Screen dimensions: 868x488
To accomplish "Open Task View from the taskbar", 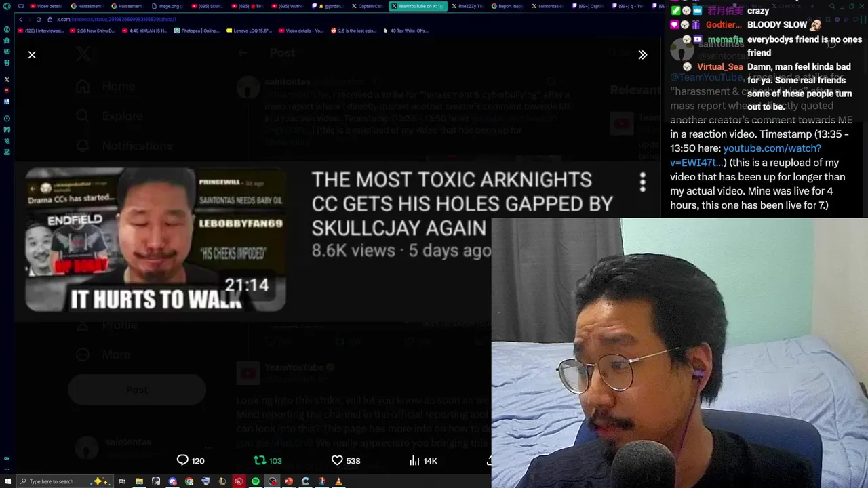I will coord(122,481).
